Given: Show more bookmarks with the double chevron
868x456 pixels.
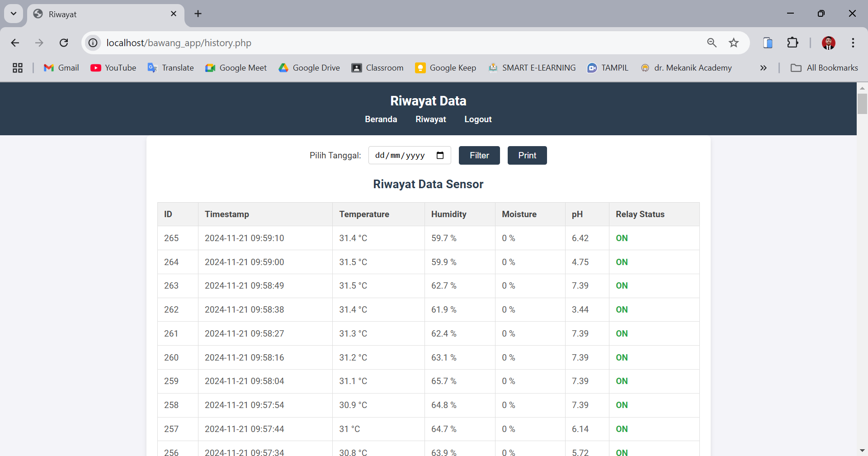Looking at the screenshot, I should point(764,68).
